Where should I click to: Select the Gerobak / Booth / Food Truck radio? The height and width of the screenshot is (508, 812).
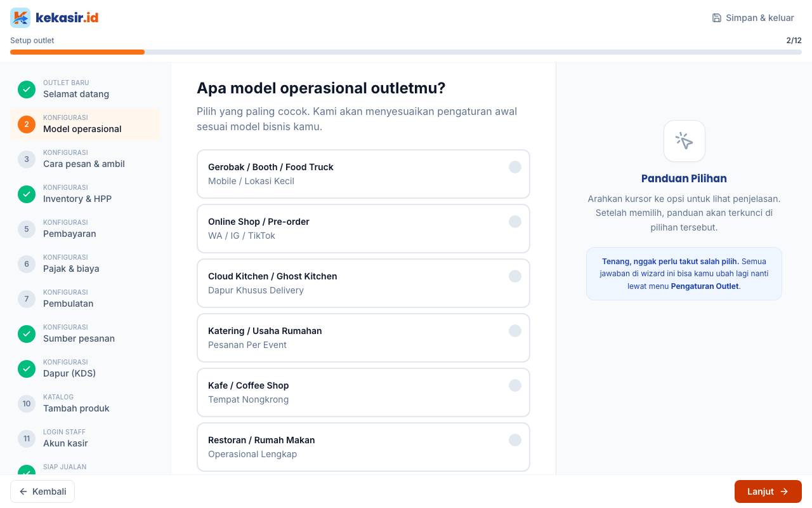pyautogui.click(x=515, y=167)
